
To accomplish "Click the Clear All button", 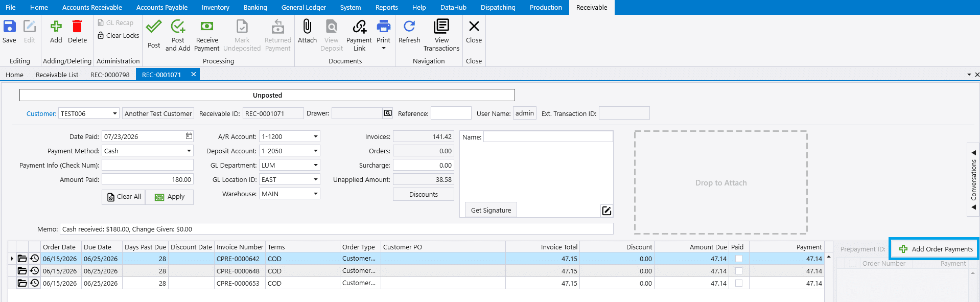I will pos(124,197).
